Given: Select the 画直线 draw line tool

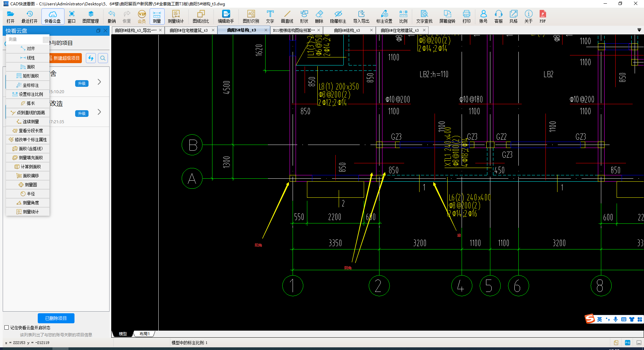Looking at the screenshot, I should click(287, 16).
